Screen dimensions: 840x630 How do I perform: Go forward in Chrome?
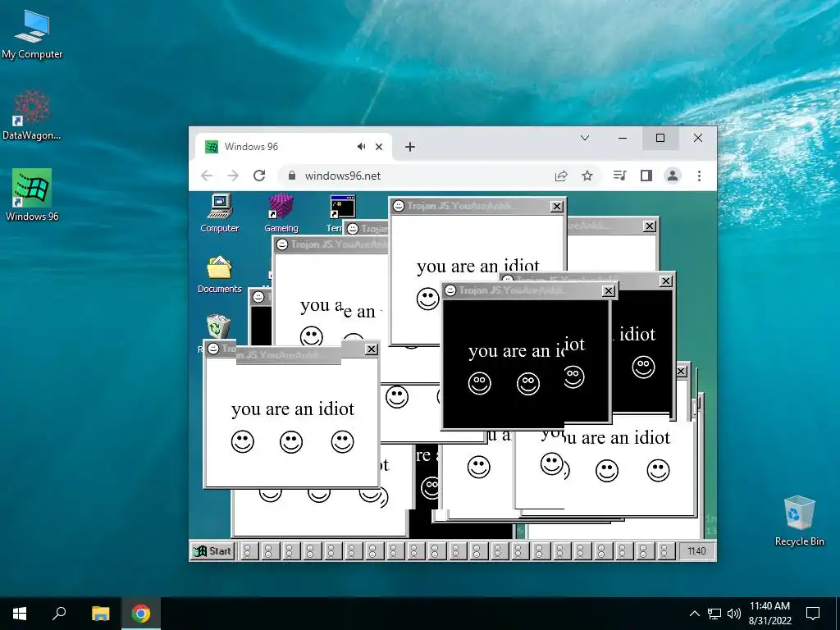(233, 176)
